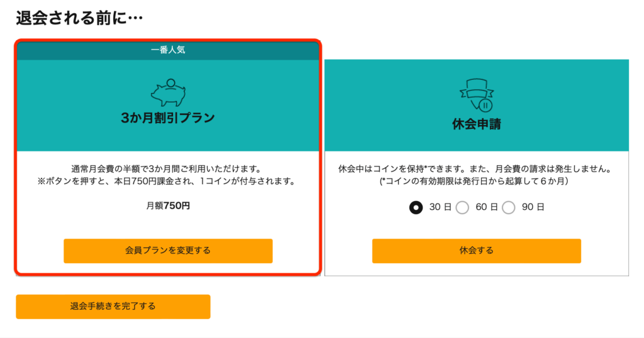Click the 休会する button
The image size is (644, 338).
(x=477, y=251)
